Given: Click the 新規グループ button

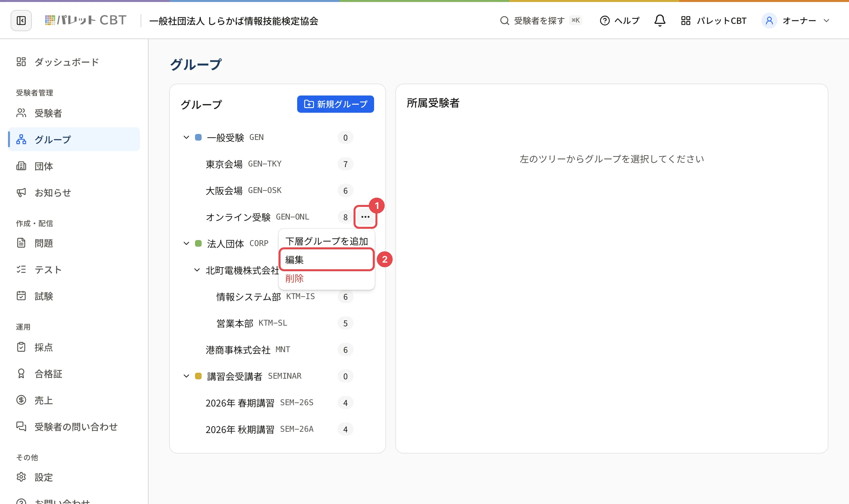Looking at the screenshot, I should (336, 104).
